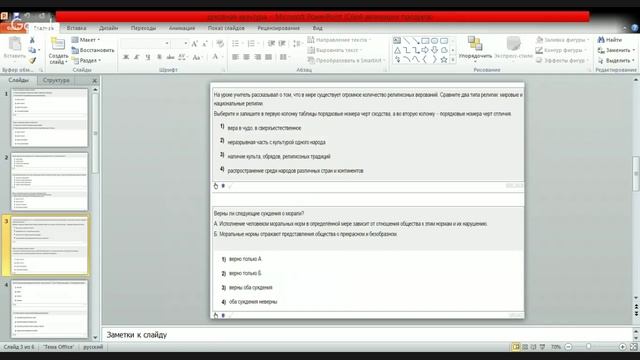
Task: Open the Анимация ribbon tab
Action: (x=182, y=28)
